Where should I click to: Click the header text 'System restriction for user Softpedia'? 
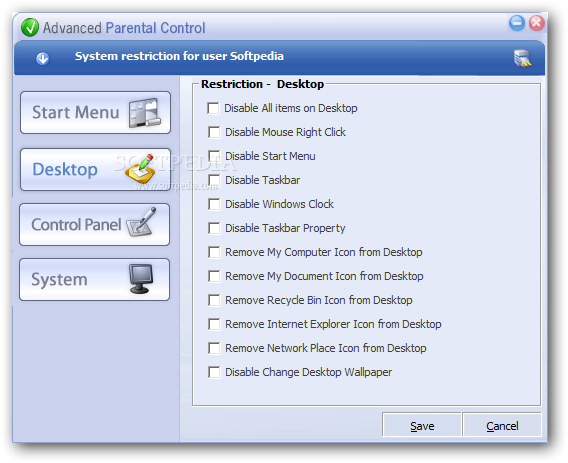point(179,56)
